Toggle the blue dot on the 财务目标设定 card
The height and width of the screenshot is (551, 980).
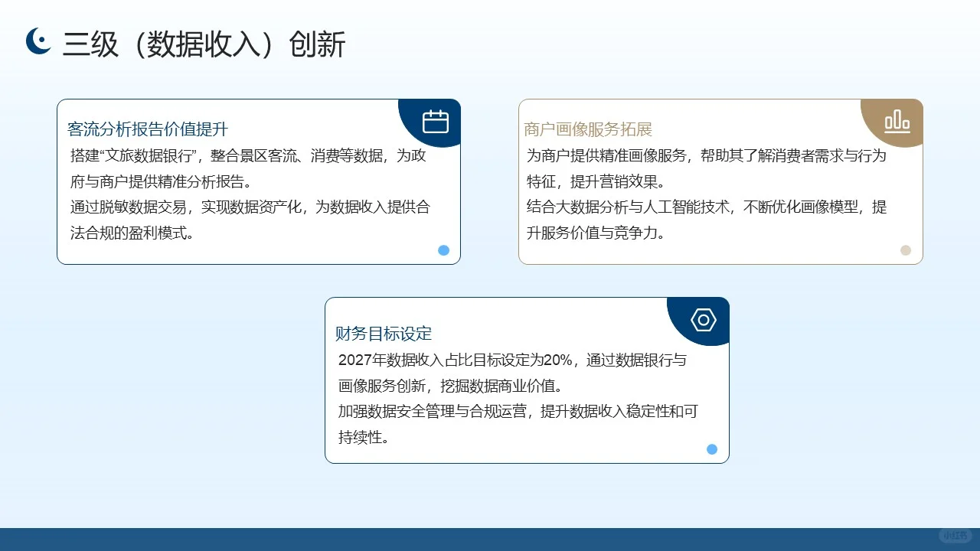(x=711, y=449)
